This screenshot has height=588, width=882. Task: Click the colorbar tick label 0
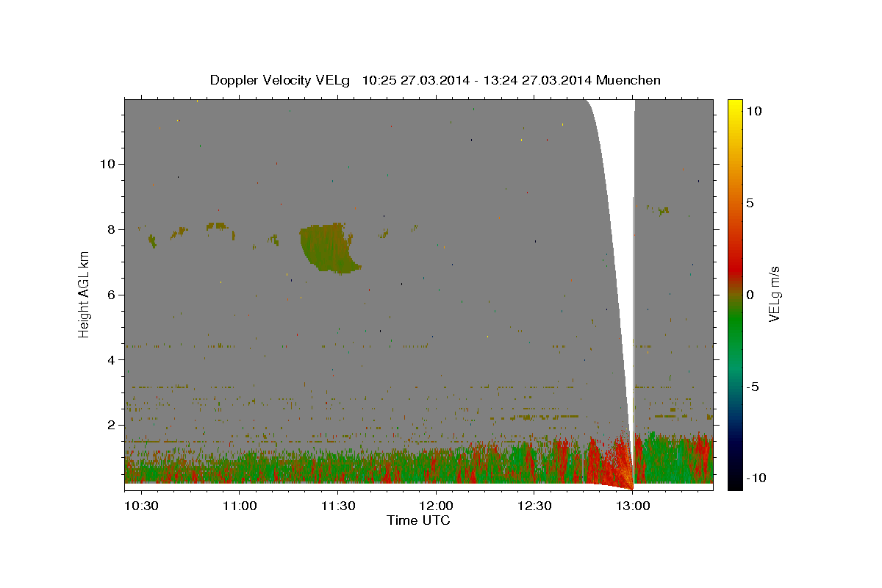(x=750, y=295)
